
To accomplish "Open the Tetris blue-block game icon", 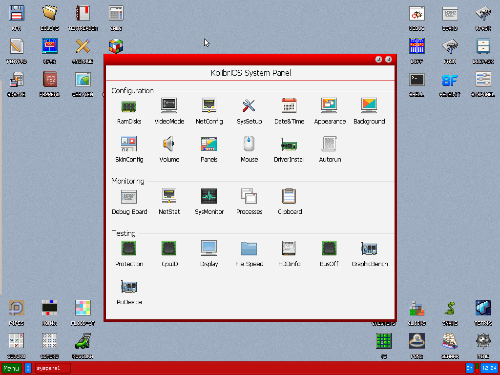I will tap(483, 308).
